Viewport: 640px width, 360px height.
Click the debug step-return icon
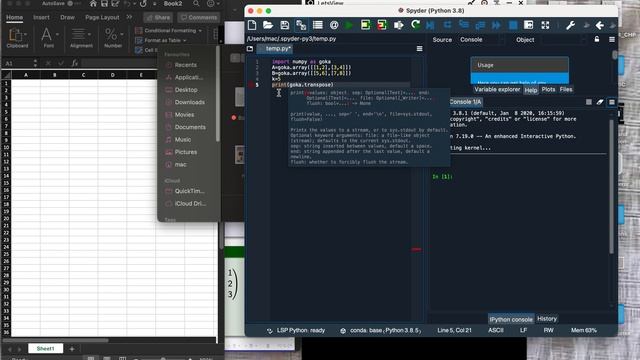[x=480, y=25]
